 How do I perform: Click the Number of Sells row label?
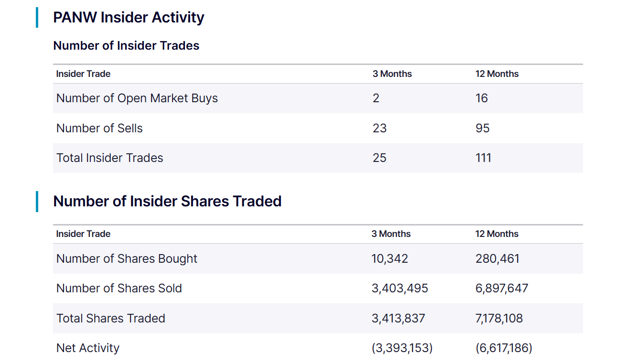click(99, 128)
